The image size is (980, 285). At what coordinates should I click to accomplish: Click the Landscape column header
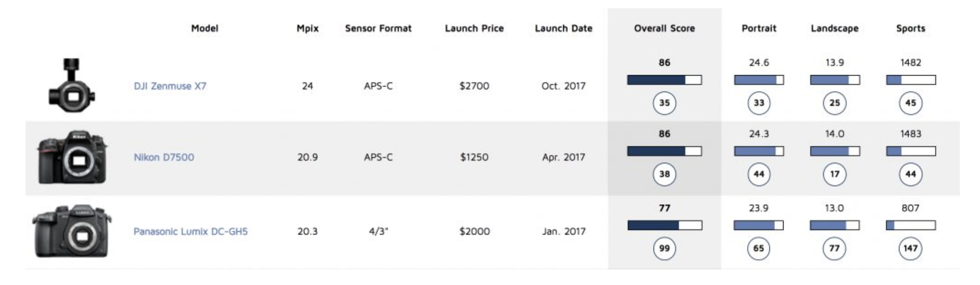[834, 28]
